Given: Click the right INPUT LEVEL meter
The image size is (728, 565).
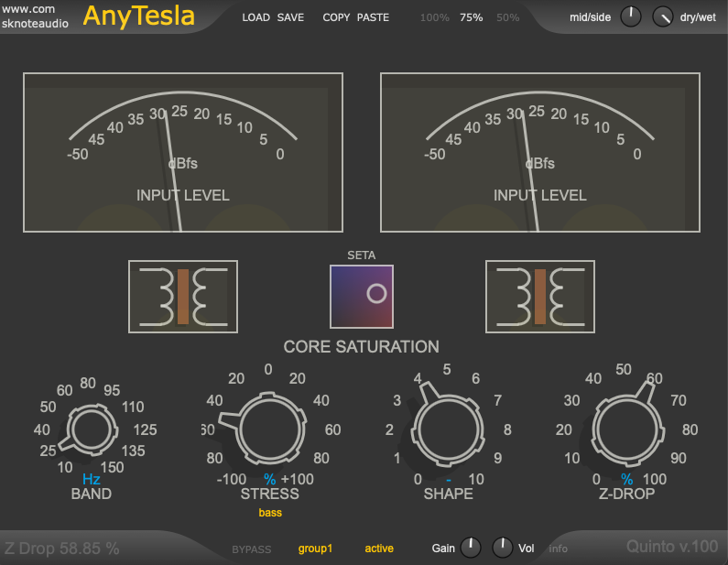Looking at the screenshot, I should [540, 152].
